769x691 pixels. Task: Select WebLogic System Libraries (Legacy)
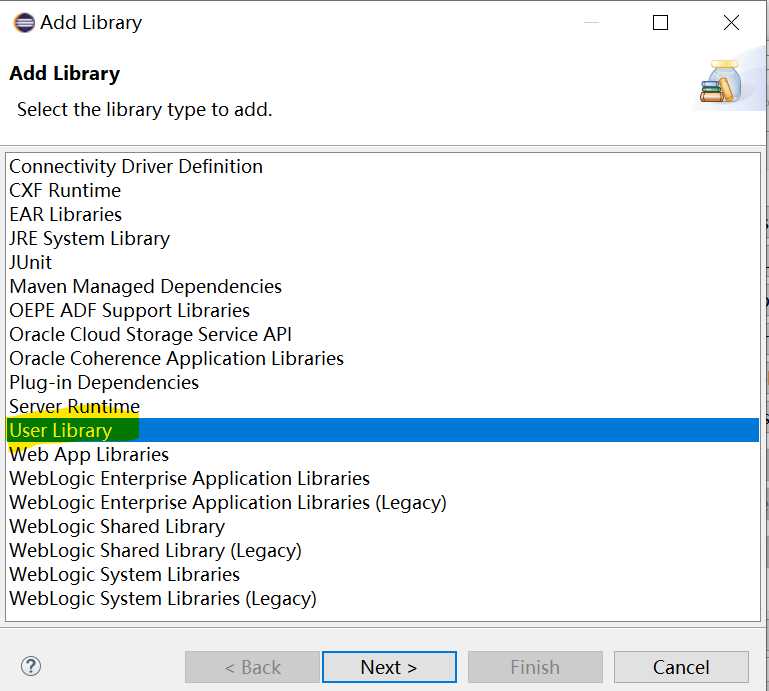162,599
